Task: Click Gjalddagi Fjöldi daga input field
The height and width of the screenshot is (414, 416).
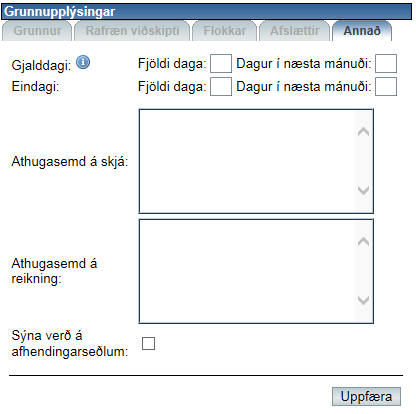Action: tap(221, 63)
